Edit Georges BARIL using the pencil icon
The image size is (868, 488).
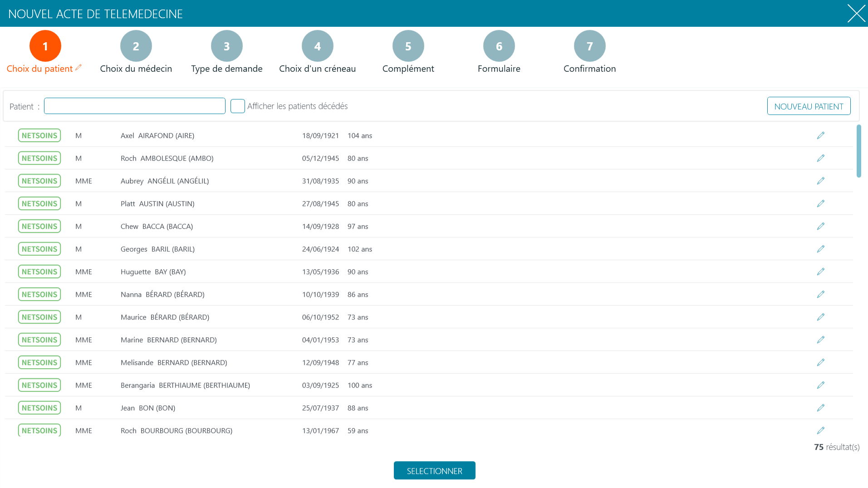(x=820, y=249)
